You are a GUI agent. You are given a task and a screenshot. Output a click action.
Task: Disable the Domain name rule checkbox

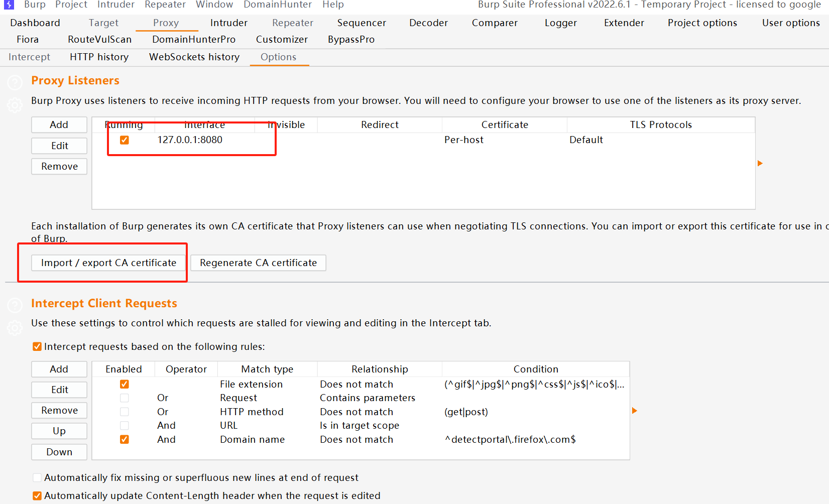tap(125, 439)
